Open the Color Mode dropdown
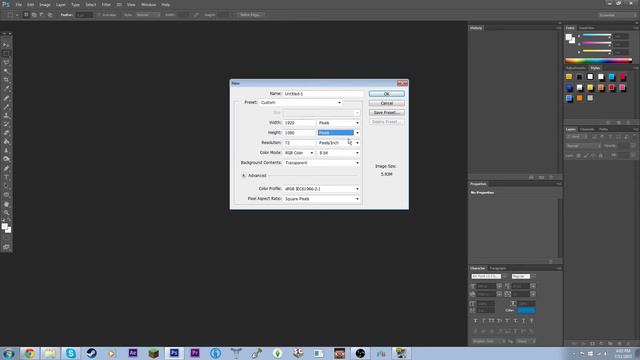Viewport: 640px width, 360px height. coord(299,153)
